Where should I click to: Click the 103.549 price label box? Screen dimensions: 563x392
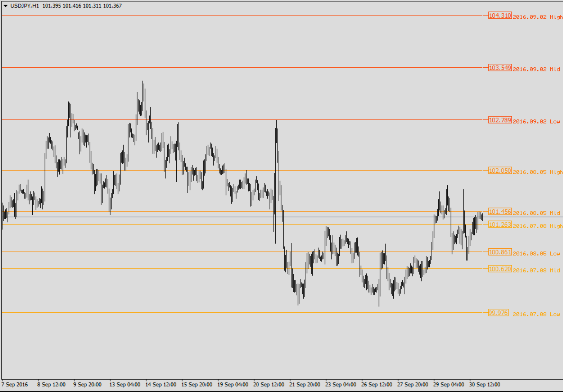(500, 68)
